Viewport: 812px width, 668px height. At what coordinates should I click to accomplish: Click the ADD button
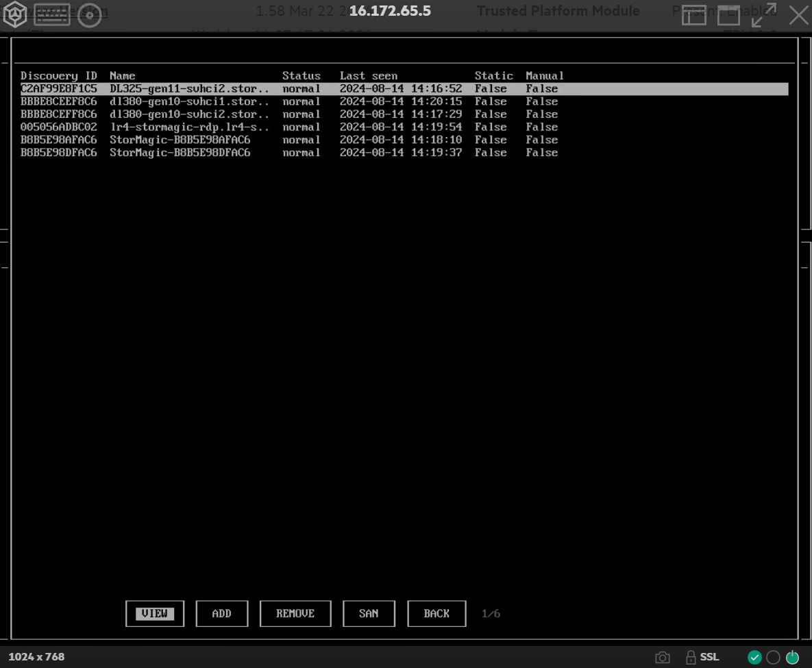[221, 614]
